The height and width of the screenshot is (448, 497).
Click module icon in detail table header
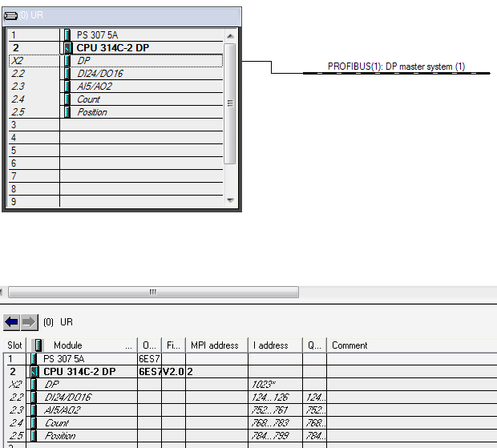[38, 345]
